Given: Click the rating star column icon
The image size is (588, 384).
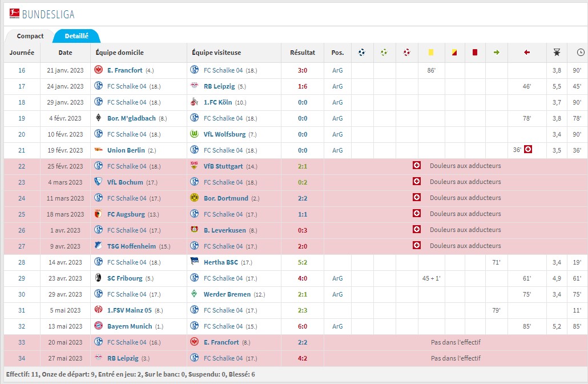Looking at the screenshot, I should tap(557, 53).
